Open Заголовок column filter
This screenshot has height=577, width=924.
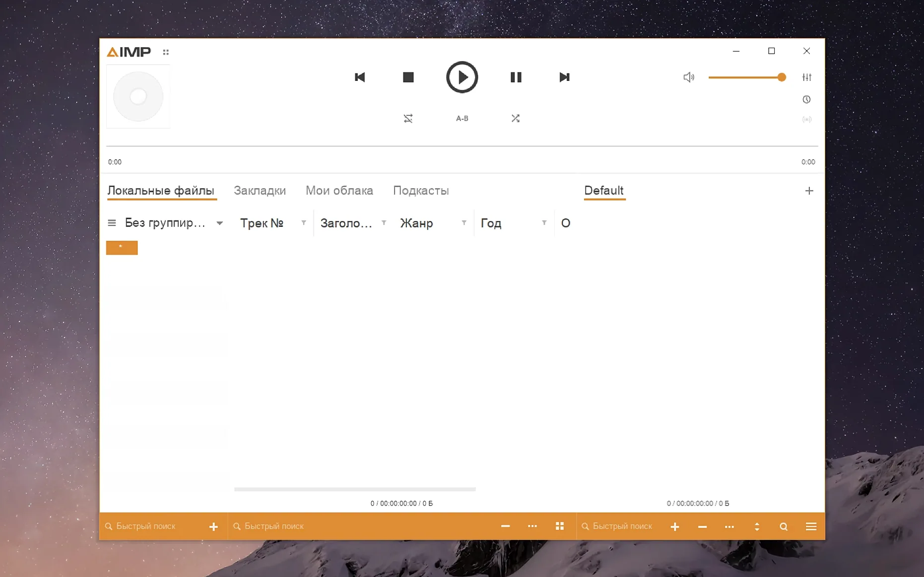(384, 223)
